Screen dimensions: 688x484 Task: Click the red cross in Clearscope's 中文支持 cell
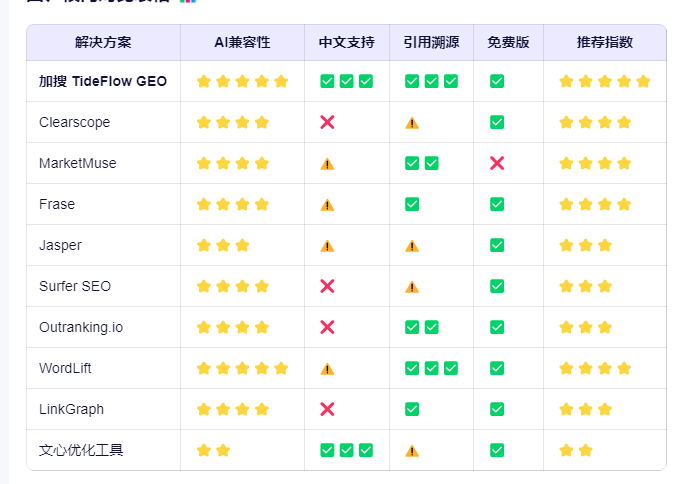point(327,122)
